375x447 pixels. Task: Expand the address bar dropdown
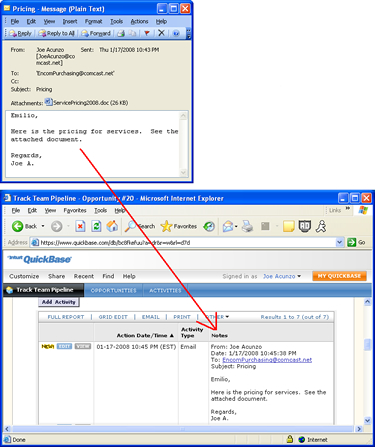tap(339, 242)
